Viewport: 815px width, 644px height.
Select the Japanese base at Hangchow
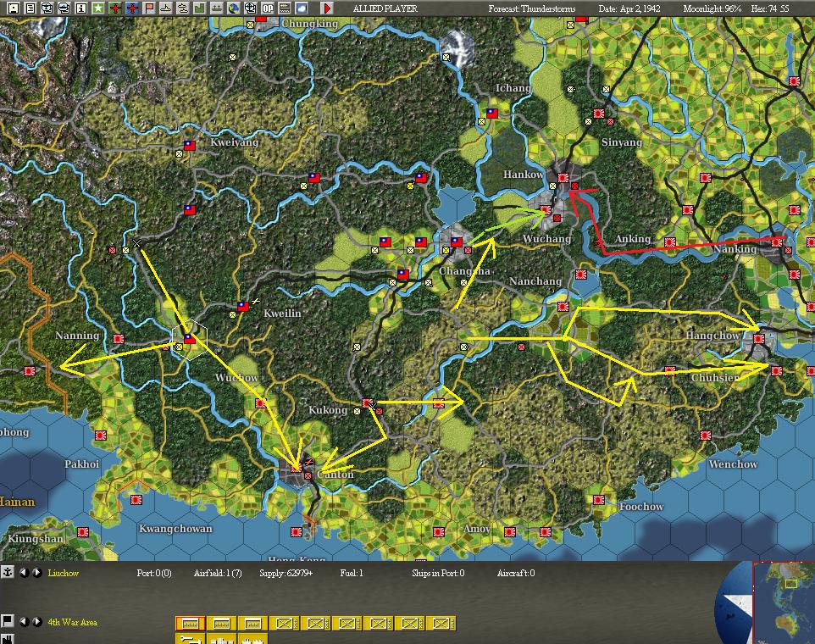759,339
